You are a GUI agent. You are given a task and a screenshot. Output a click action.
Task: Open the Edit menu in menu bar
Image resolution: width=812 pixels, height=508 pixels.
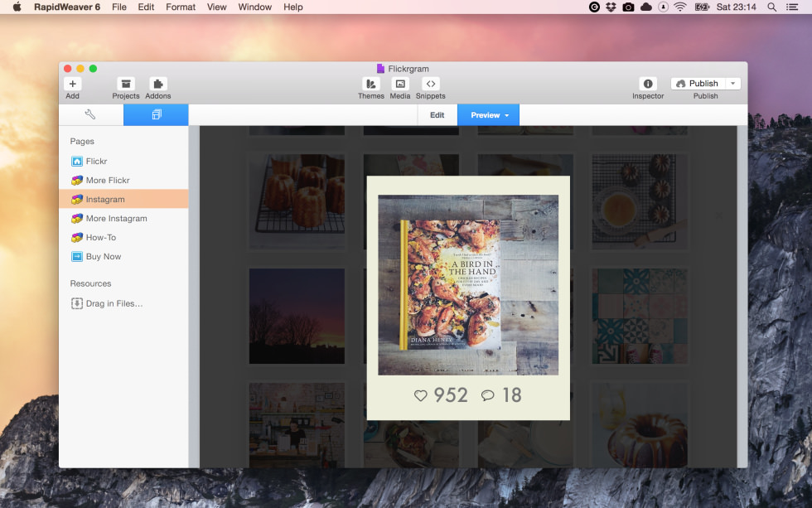click(x=146, y=7)
